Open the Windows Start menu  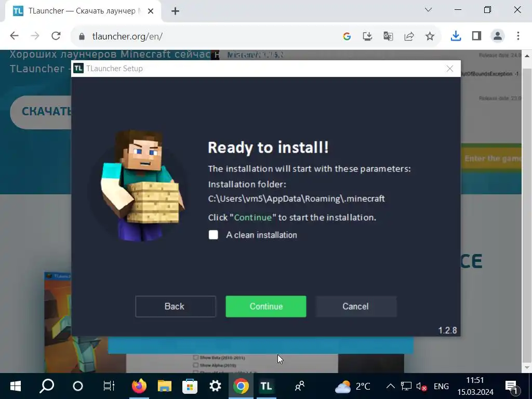point(15,386)
